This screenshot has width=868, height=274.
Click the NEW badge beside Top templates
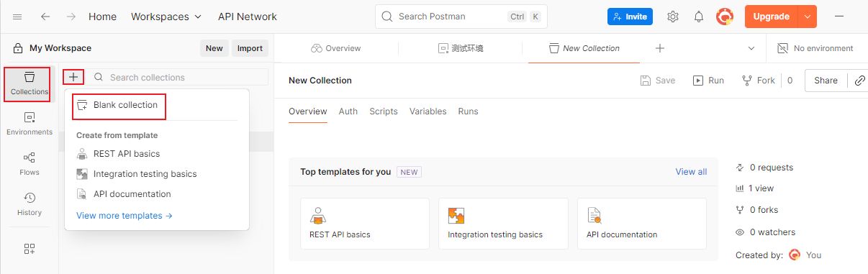tap(409, 172)
